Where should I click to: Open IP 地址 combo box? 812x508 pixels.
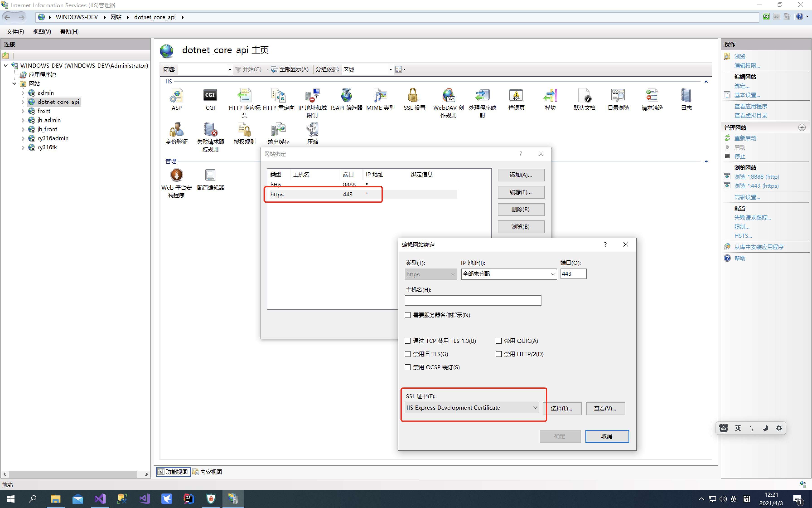(509, 274)
